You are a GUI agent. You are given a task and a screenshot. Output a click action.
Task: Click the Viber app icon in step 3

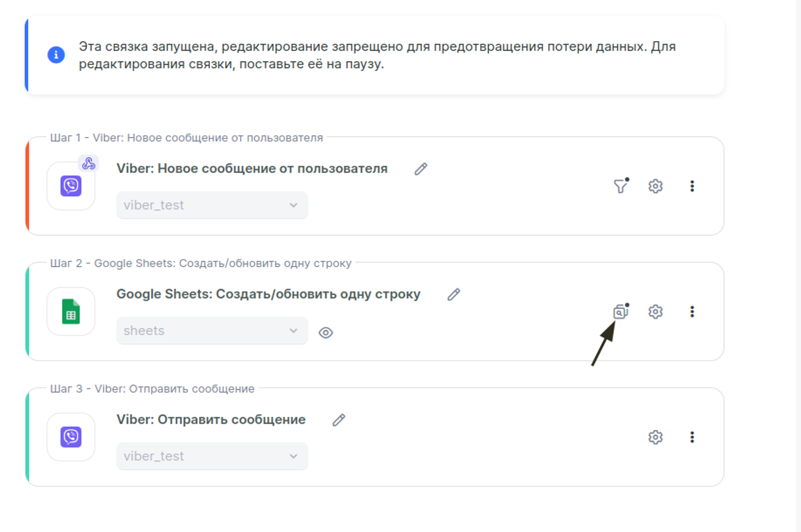[71, 437]
